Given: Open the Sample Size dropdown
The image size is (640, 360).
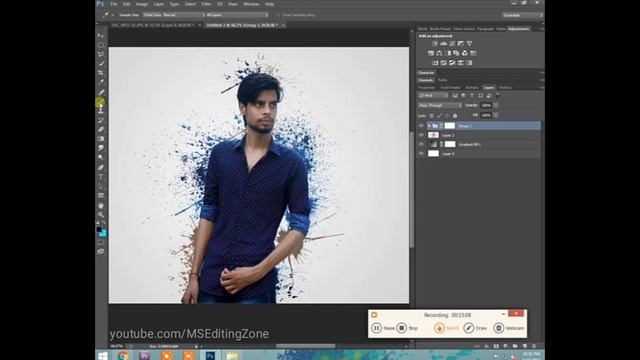Looking at the screenshot, I should pos(174,15).
